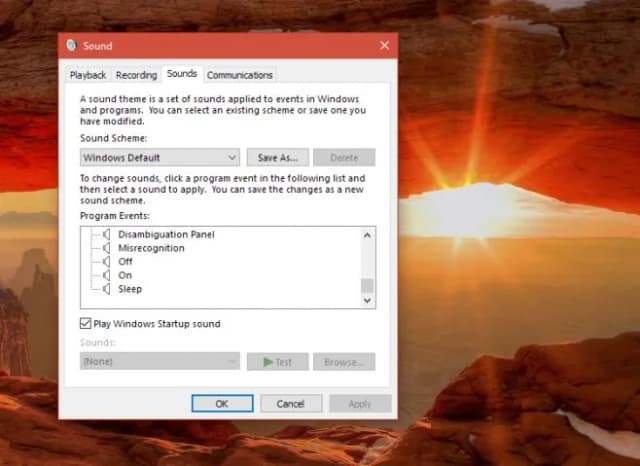This screenshot has width=640, height=466.
Task: Click the Program Events scrollbar up arrow
Action: (x=367, y=235)
